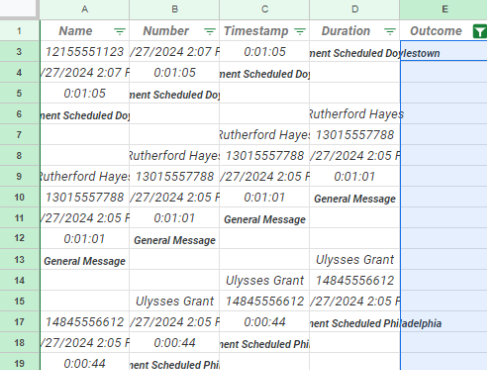Select column A header
The width and height of the screenshot is (487, 370).
pos(85,9)
